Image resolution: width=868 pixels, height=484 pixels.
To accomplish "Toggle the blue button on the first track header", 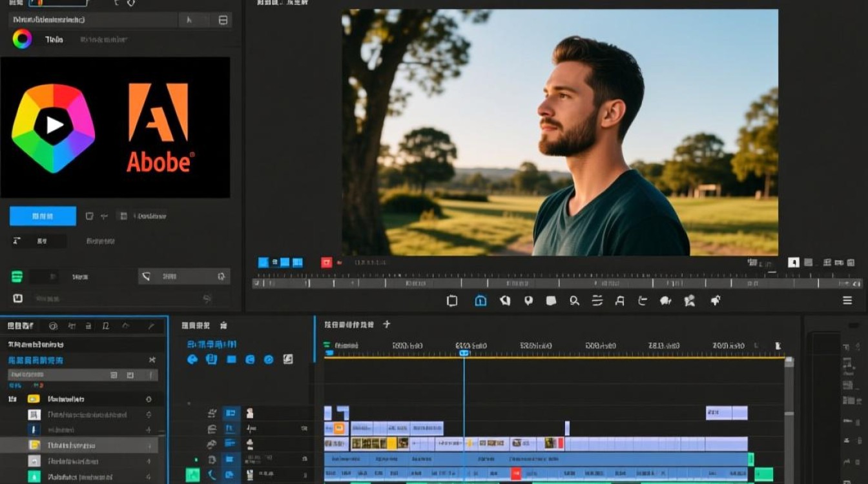I will [231, 413].
